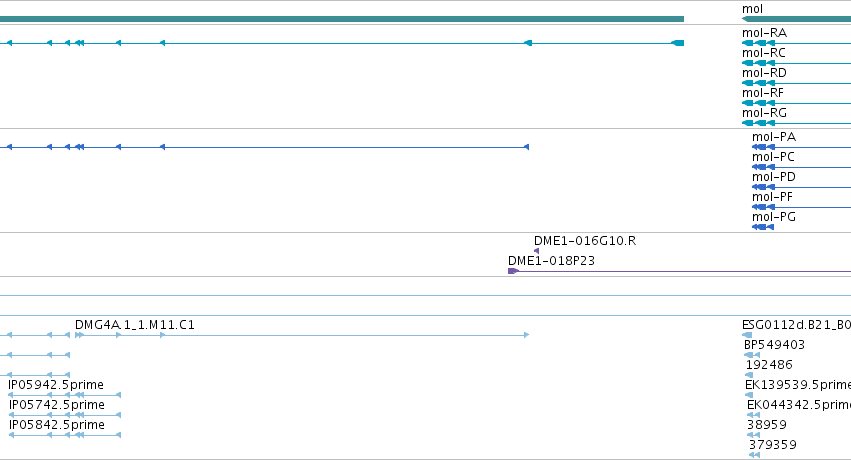Select the EK044342.5prime EST label
Image resolution: width=851 pixels, height=460 pixels.
pos(799,405)
